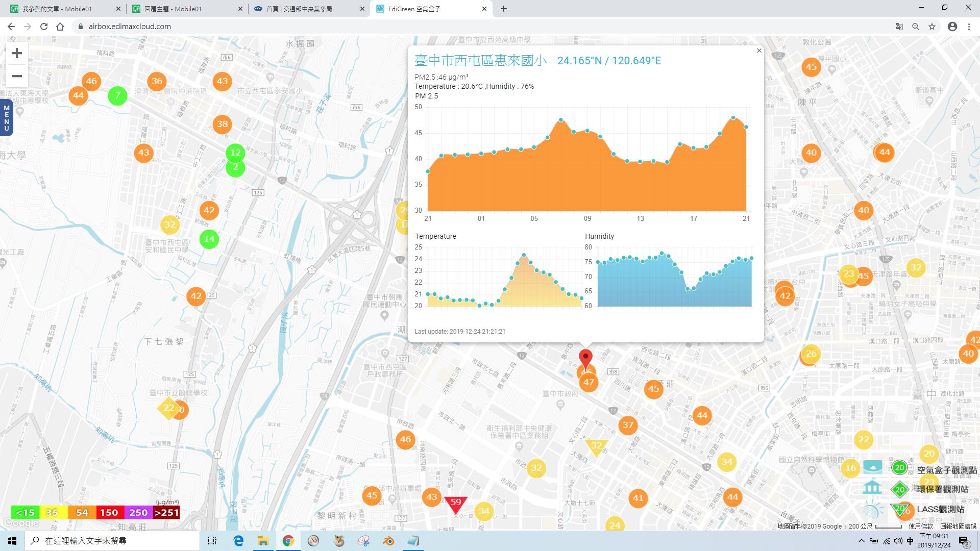This screenshot has height=551, width=980.
Task: Show hidden system tray icons
Action: point(862,541)
